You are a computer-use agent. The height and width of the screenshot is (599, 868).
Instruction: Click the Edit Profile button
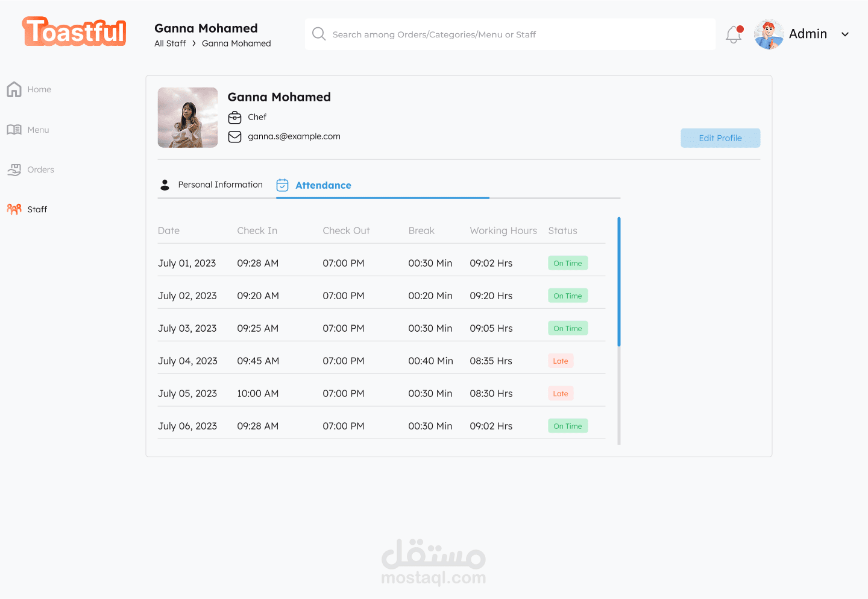pos(720,138)
